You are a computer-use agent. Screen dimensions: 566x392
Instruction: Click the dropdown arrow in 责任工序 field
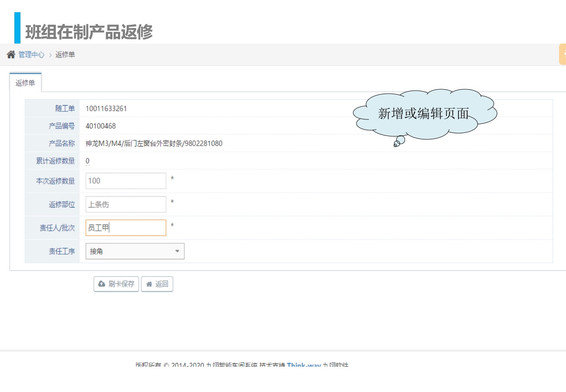177,251
